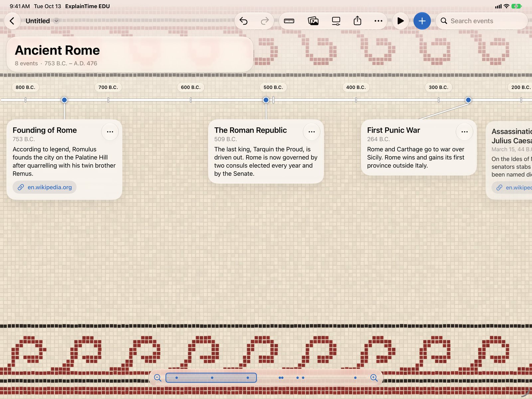
Task: Undo the last action
Action: click(x=244, y=21)
